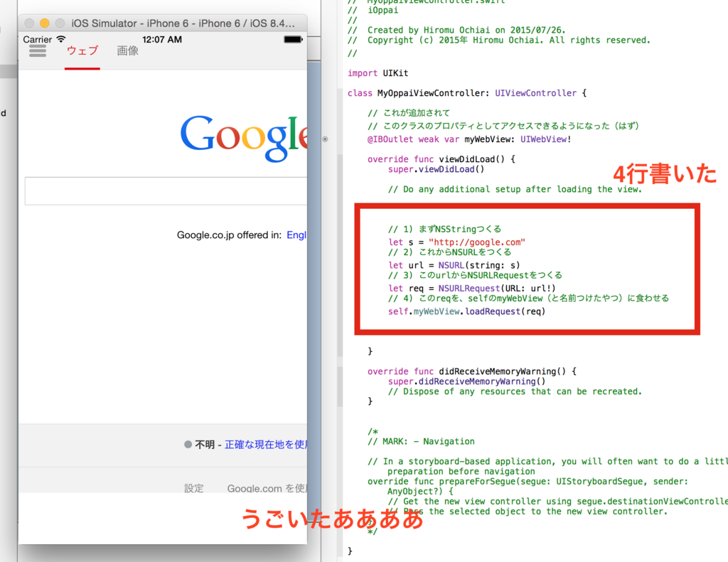
Task: Click the let s = "http://google.com" line
Action: point(457,242)
